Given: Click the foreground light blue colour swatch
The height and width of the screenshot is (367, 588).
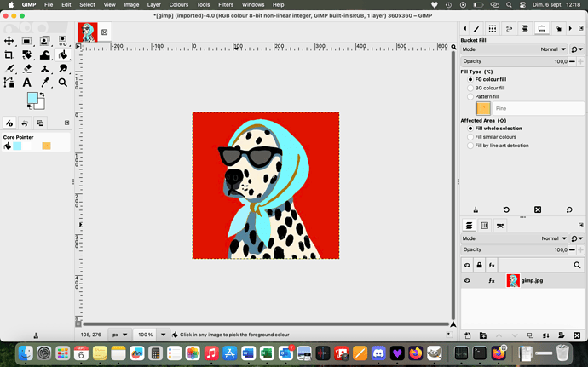Looking at the screenshot, I should [x=32, y=98].
